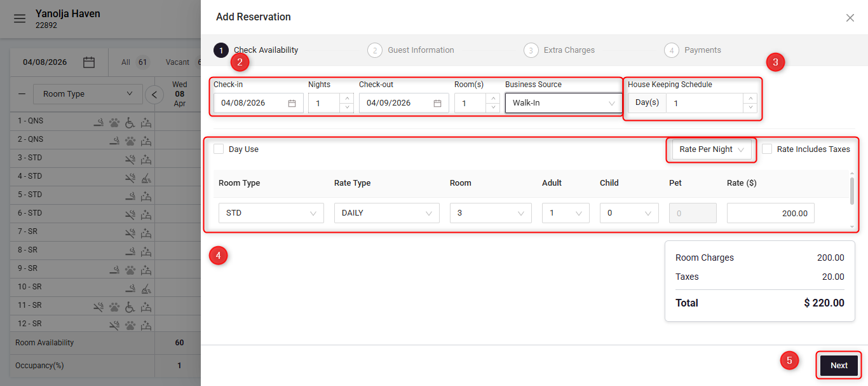Go to the Guest Information step
Screen dimensions: 868x386
411,50
